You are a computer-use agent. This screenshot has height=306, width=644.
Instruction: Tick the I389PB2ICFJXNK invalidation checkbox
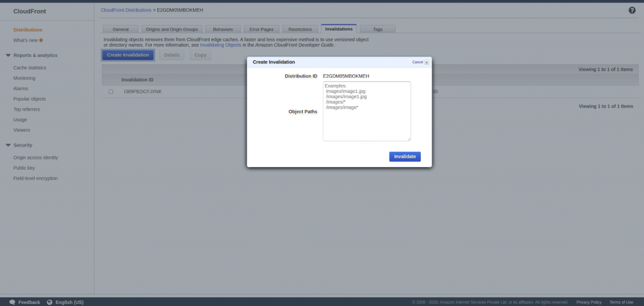[x=111, y=92]
